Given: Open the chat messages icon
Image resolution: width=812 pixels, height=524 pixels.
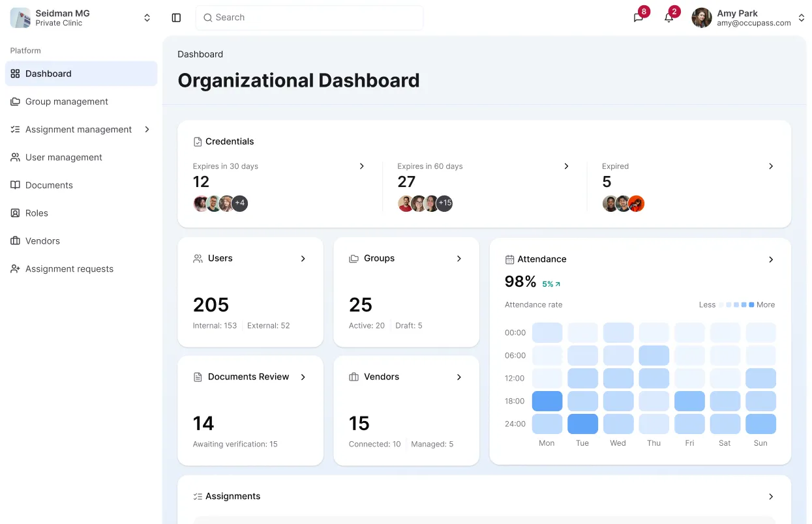Looking at the screenshot, I should (638, 18).
